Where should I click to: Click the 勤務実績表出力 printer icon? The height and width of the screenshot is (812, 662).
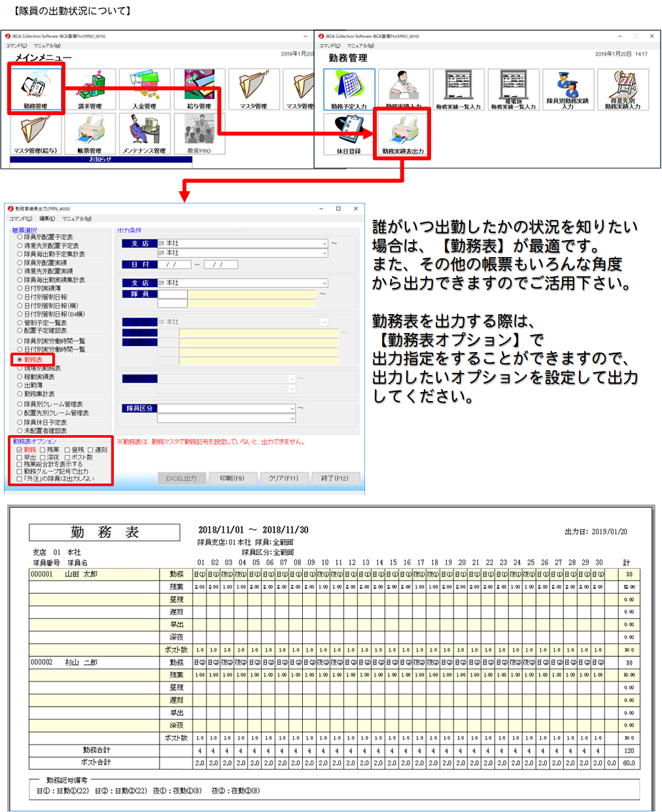pos(403,133)
